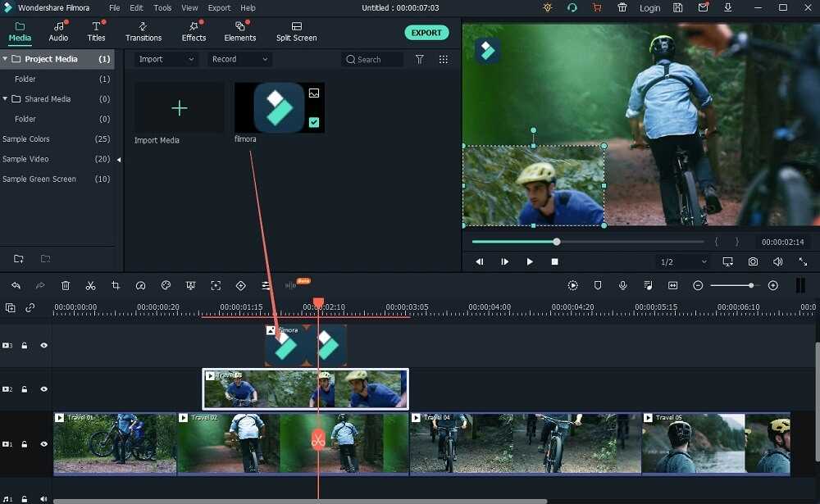Click the green EXPORT button
This screenshot has width=820, height=504.
[426, 33]
